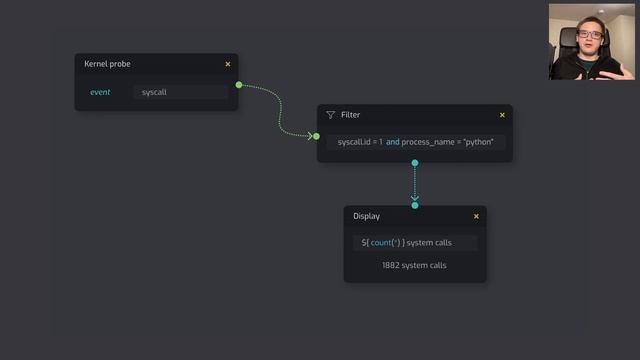Click the Kernel probe node title
Image resolution: width=640 pixels, height=360 pixels.
[107, 64]
